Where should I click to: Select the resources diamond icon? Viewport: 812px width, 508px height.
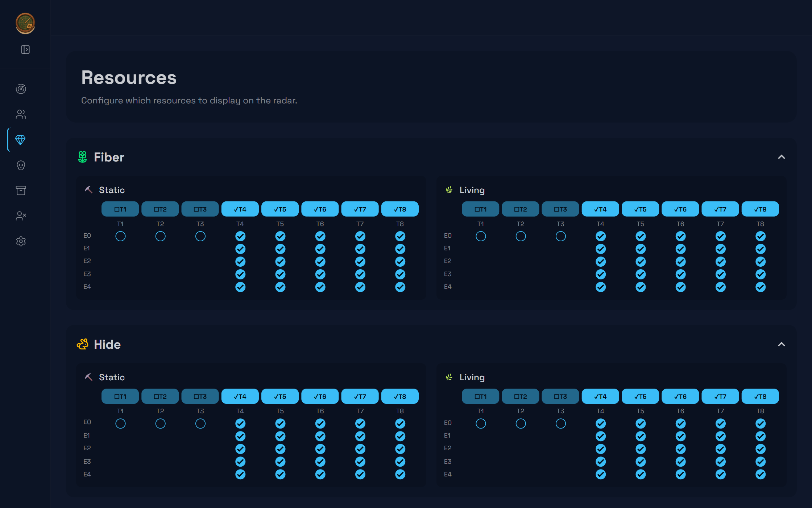(20, 140)
